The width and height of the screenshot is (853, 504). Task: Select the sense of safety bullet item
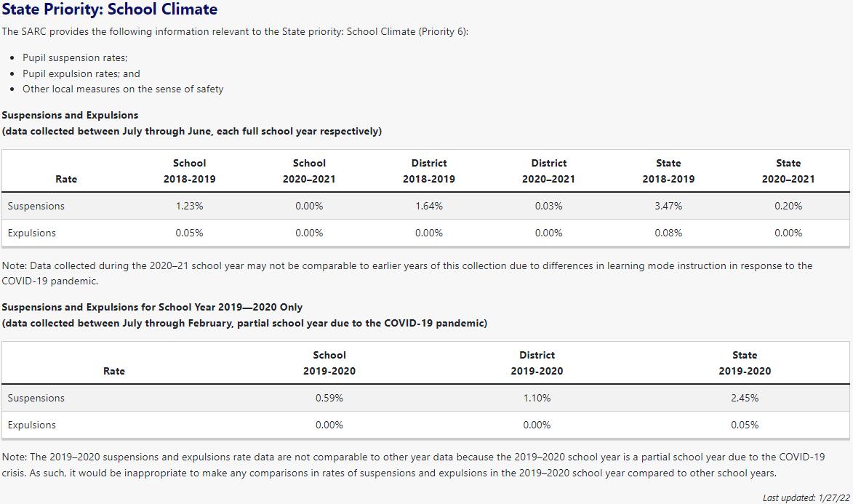123,89
